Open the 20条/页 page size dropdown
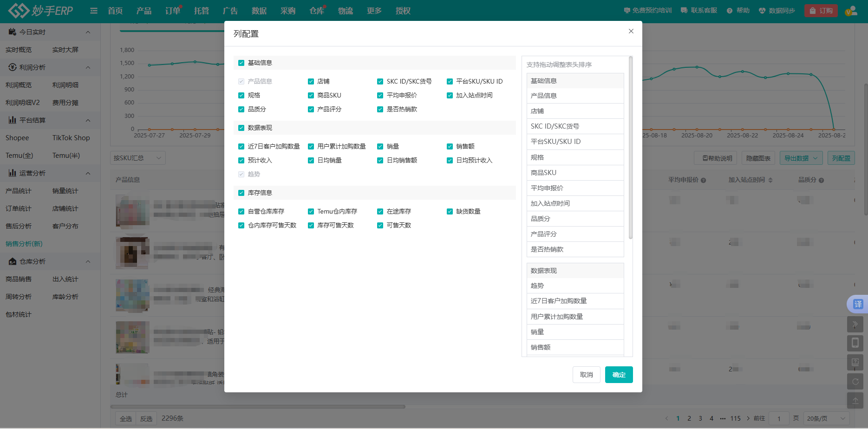The width and height of the screenshot is (868, 429). point(825,418)
